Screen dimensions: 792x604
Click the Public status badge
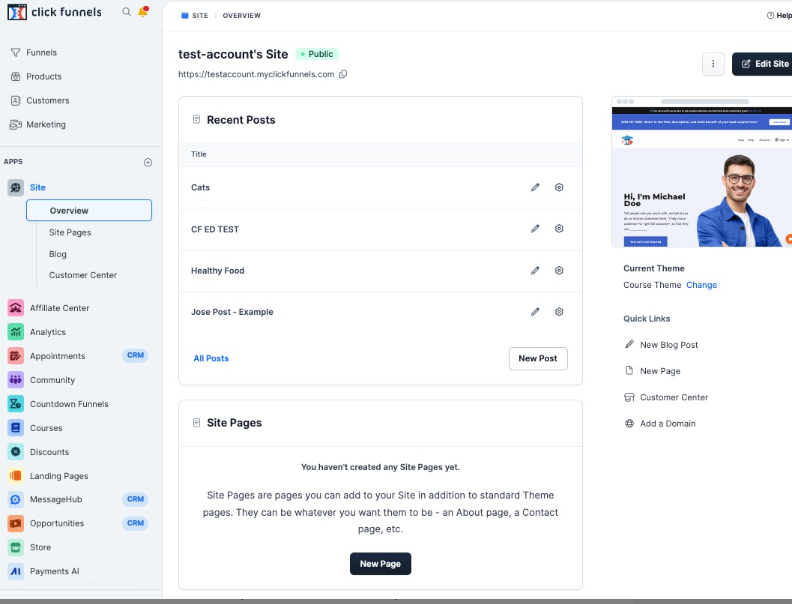[317, 54]
